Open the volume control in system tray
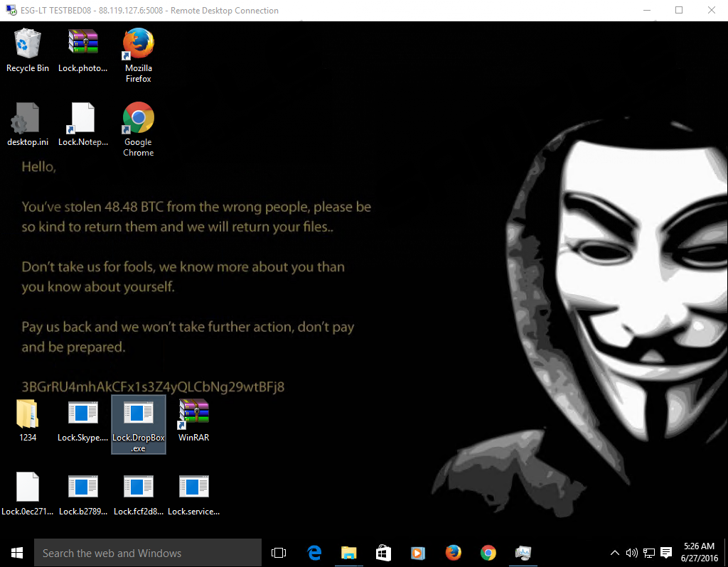The height and width of the screenshot is (567, 728). click(x=631, y=553)
